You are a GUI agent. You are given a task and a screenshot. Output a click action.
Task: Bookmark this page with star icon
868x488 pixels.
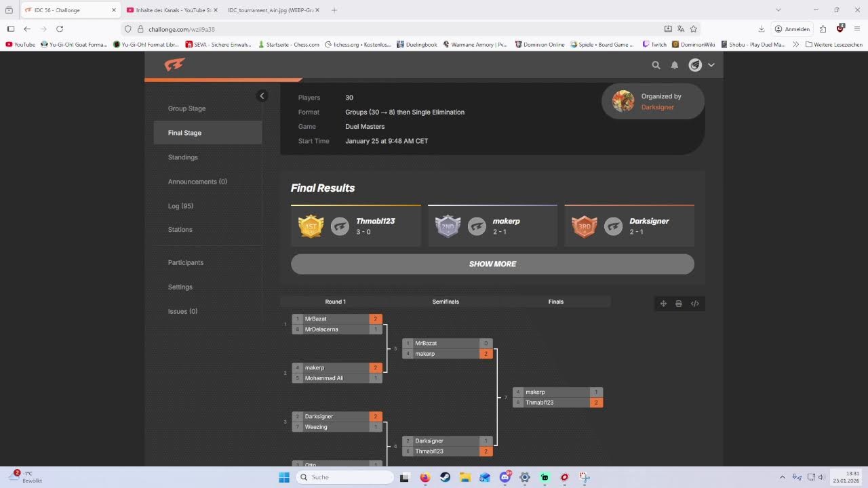point(693,29)
